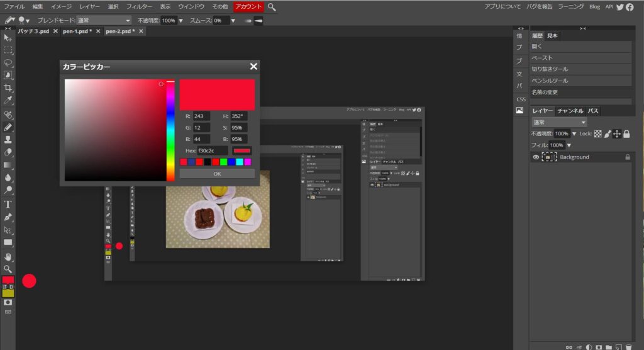Open the フィルター menu
This screenshot has width=644, height=350.
click(138, 6)
